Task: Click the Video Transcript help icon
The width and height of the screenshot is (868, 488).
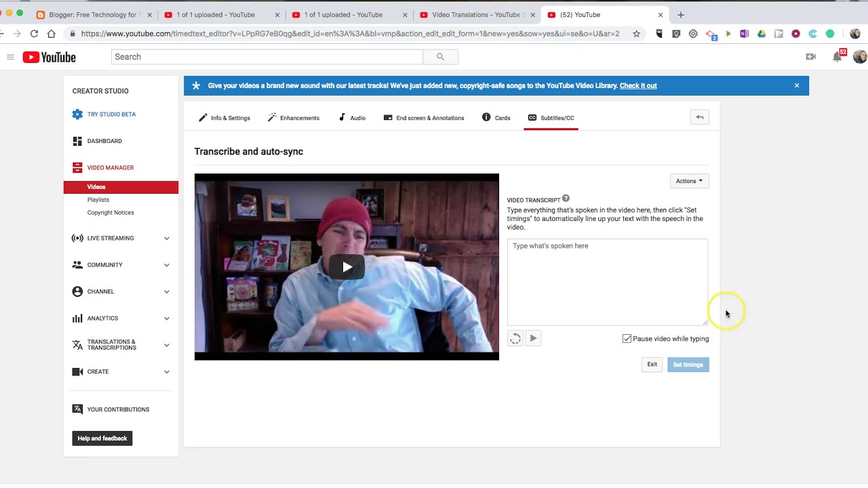Action: [566, 198]
